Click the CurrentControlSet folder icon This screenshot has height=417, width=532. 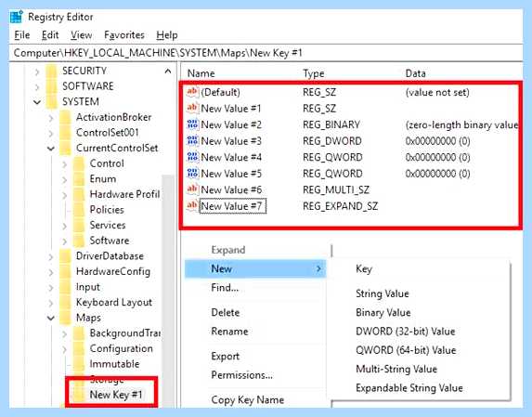[65, 149]
